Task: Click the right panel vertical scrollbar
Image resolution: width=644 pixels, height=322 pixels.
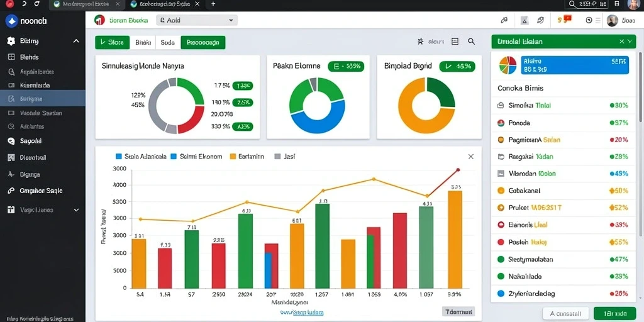Action: tap(640, 86)
